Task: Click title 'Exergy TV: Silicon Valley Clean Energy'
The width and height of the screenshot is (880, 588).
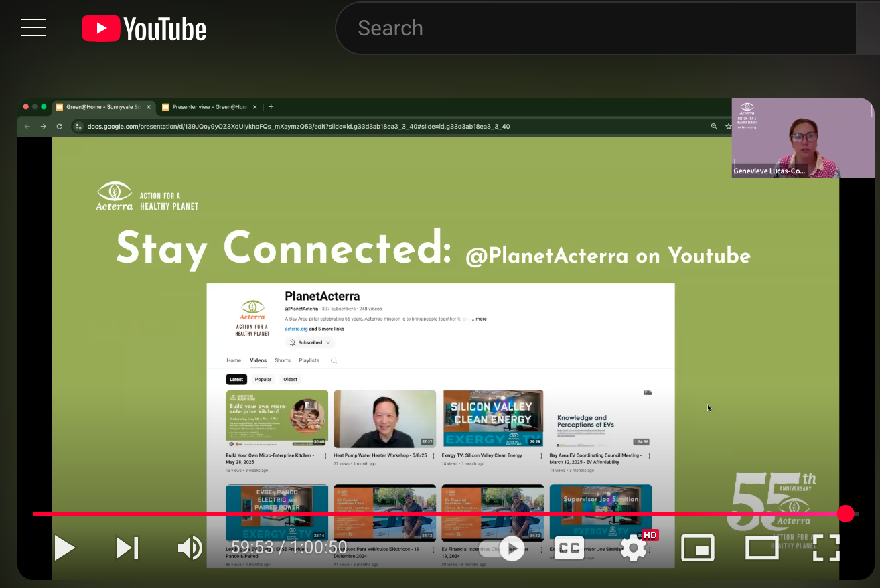Action: point(482,455)
